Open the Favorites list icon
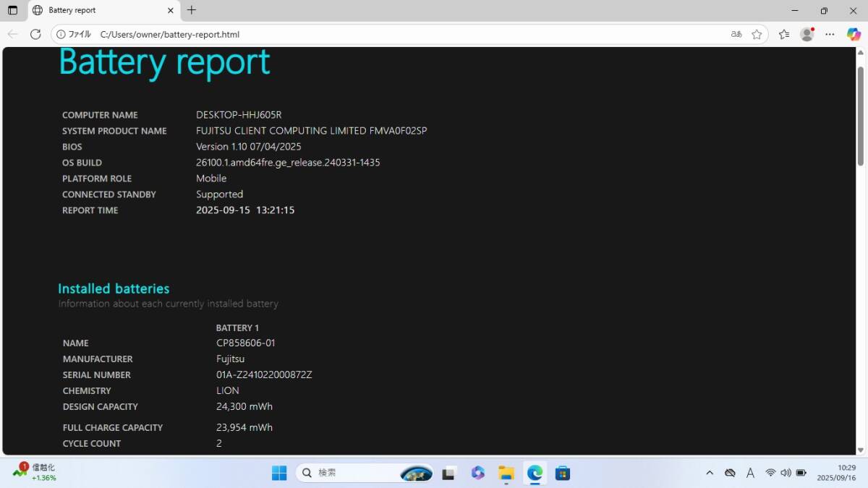 point(783,34)
